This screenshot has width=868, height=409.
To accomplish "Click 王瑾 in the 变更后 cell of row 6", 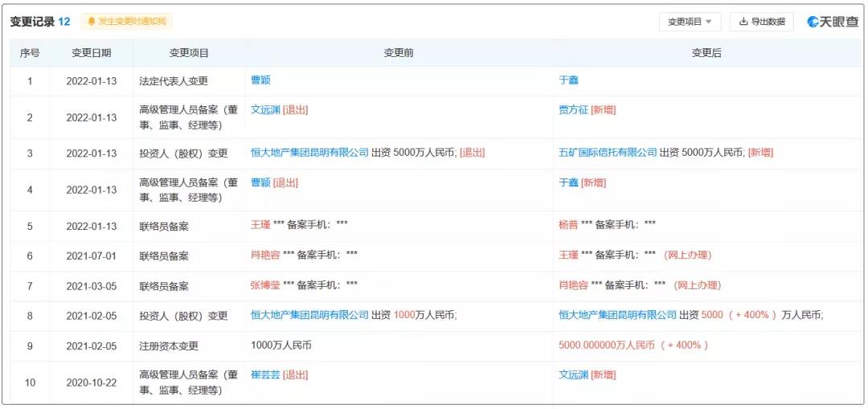I will coord(568,256).
